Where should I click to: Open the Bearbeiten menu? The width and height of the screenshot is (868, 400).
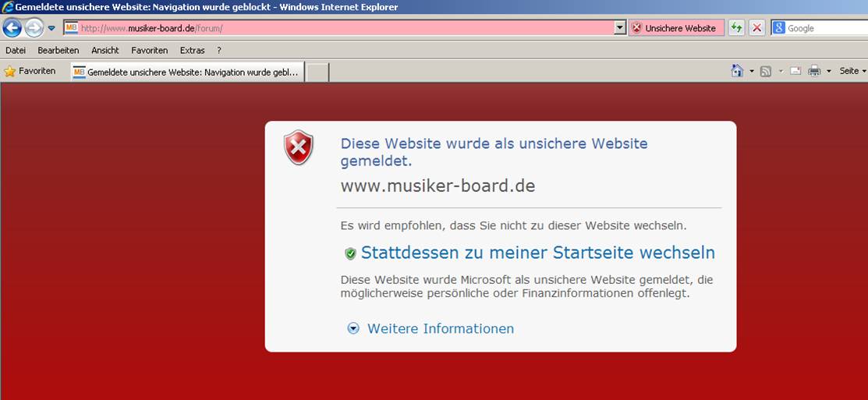[58, 51]
